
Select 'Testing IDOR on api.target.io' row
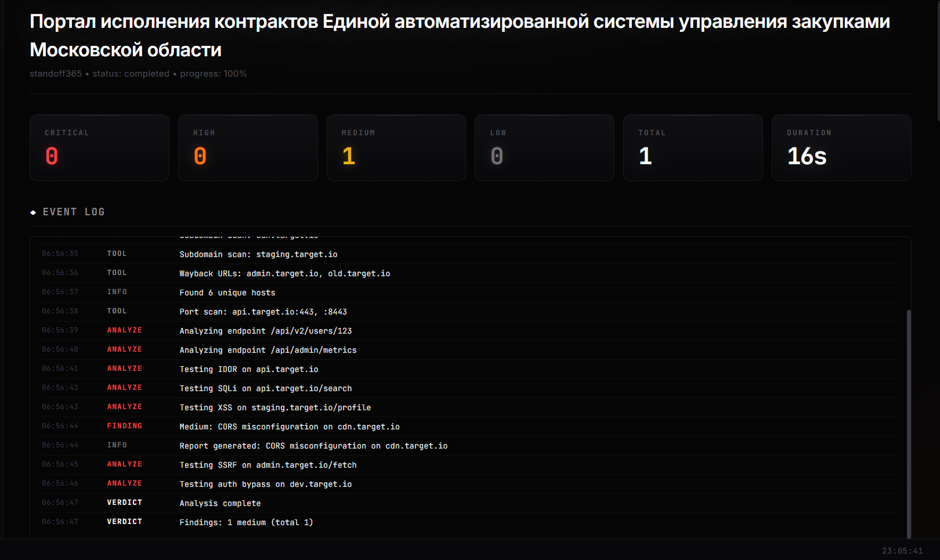coord(468,369)
